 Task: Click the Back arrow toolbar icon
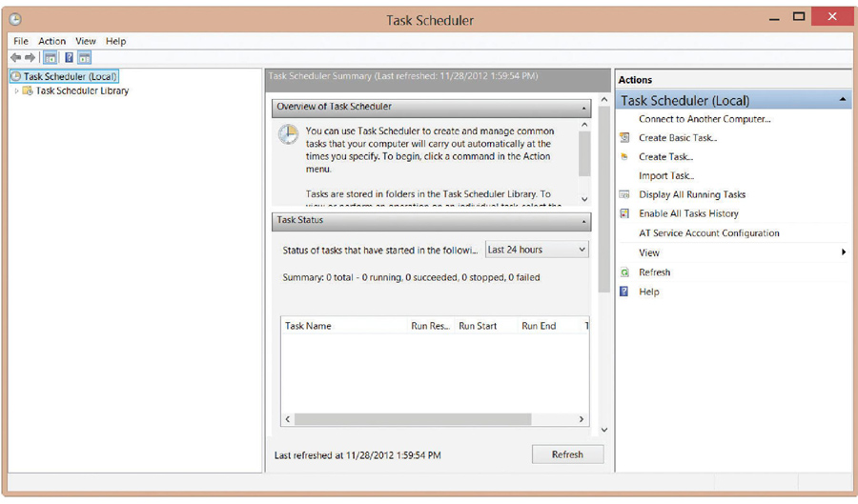[x=16, y=57]
